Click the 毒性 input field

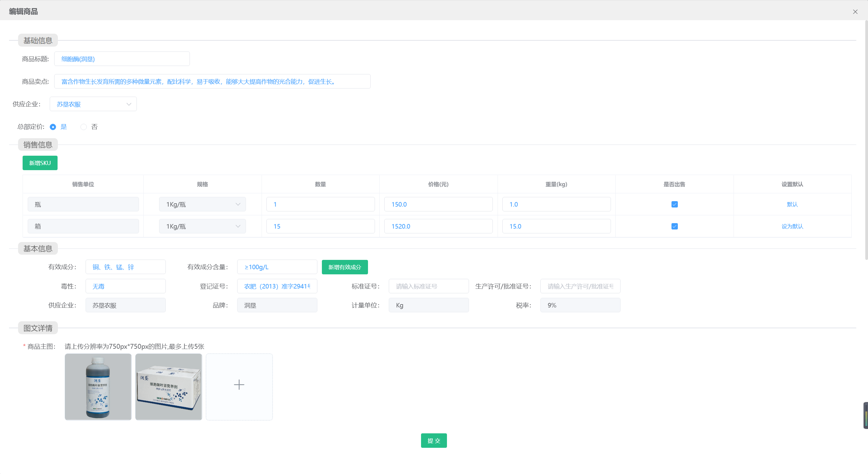pos(125,286)
